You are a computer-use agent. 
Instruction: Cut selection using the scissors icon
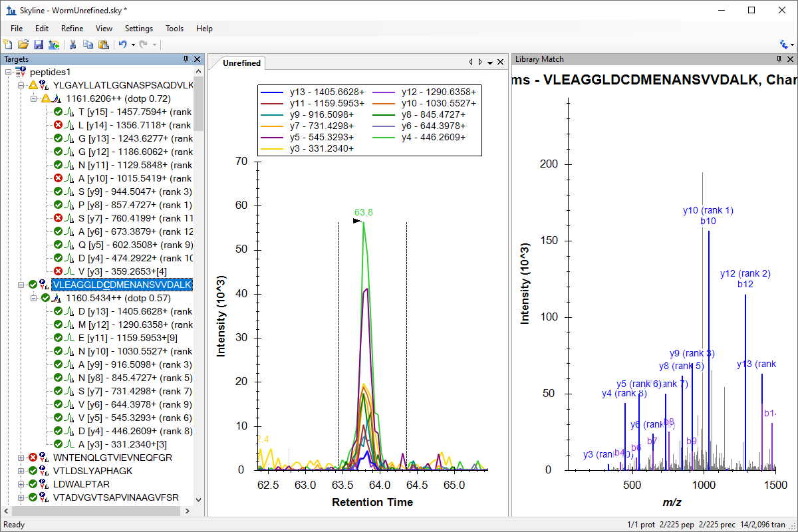(x=73, y=45)
